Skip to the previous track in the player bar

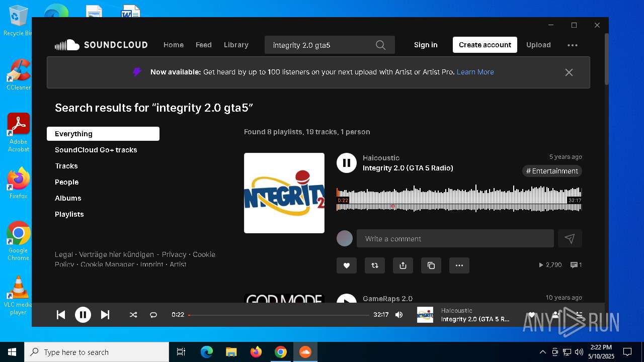pyautogui.click(x=61, y=315)
